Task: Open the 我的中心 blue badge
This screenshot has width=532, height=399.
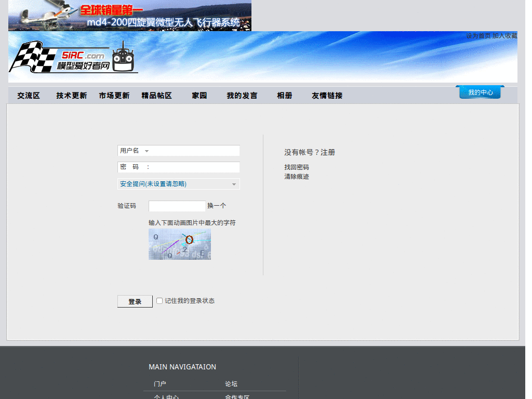Action: [480, 92]
